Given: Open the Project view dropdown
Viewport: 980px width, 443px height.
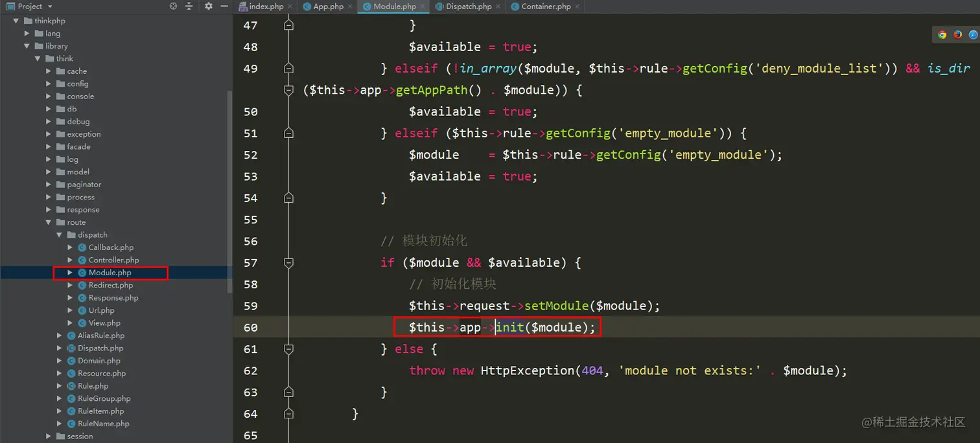Looking at the screenshot, I should pos(50,6).
